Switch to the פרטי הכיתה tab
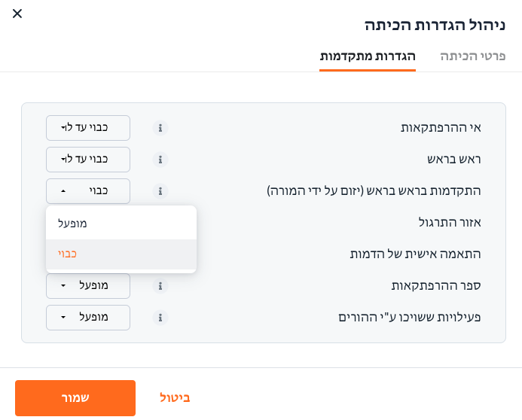 pyautogui.click(x=473, y=56)
